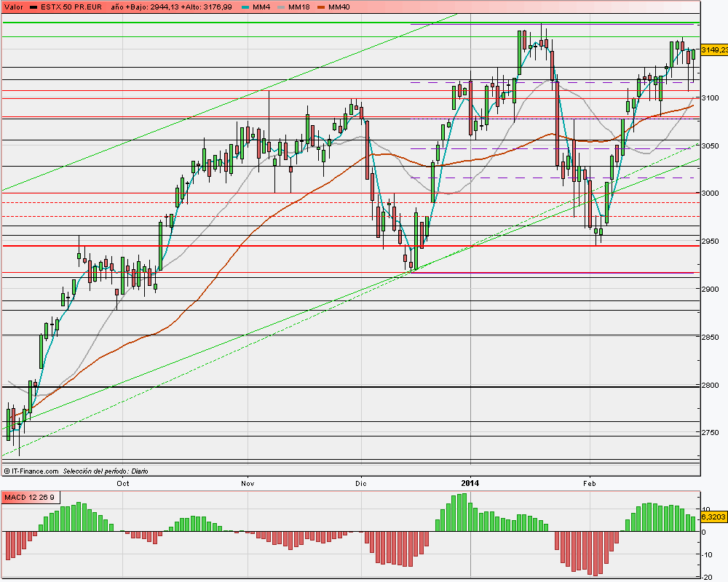Viewport: 728px width, 582px height.
Task: Select the MM18 moving average label
Action: pos(298,7)
